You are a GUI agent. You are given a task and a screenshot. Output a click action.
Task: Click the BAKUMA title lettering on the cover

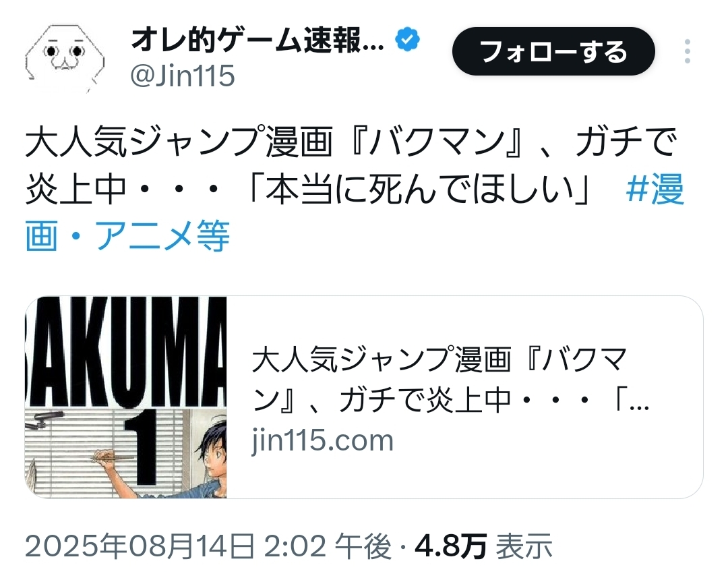coord(126,352)
